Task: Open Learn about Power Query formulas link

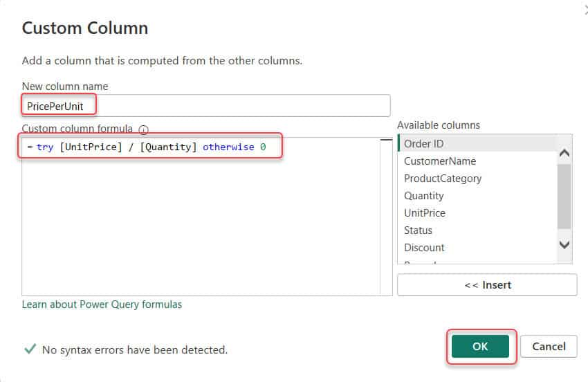Action: [x=102, y=304]
